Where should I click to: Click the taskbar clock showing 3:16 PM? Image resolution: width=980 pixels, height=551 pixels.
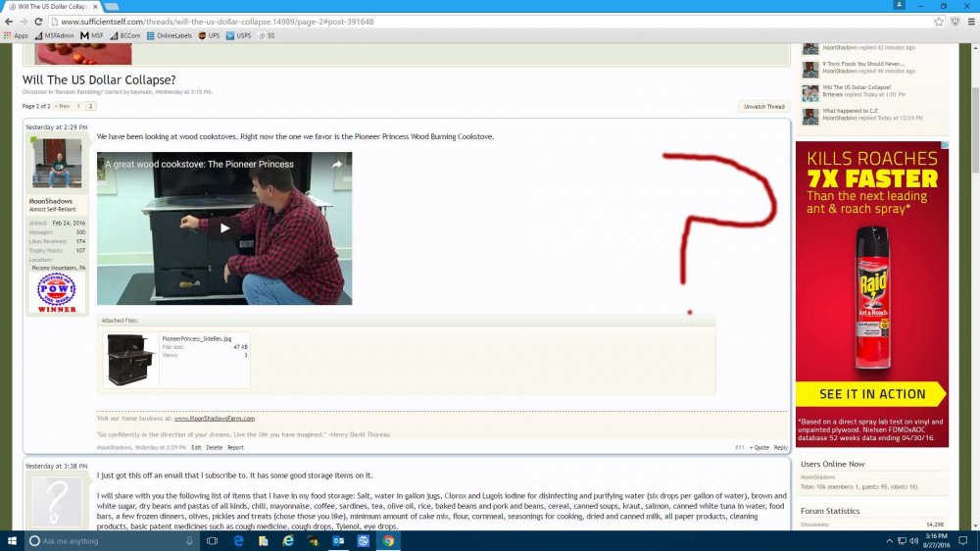(936, 541)
